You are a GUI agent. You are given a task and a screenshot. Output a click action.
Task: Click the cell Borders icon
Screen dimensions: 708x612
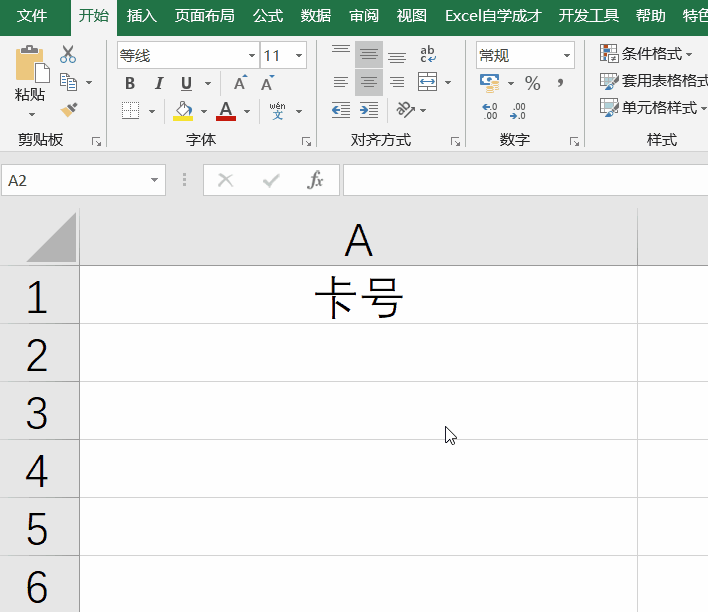pyautogui.click(x=130, y=111)
